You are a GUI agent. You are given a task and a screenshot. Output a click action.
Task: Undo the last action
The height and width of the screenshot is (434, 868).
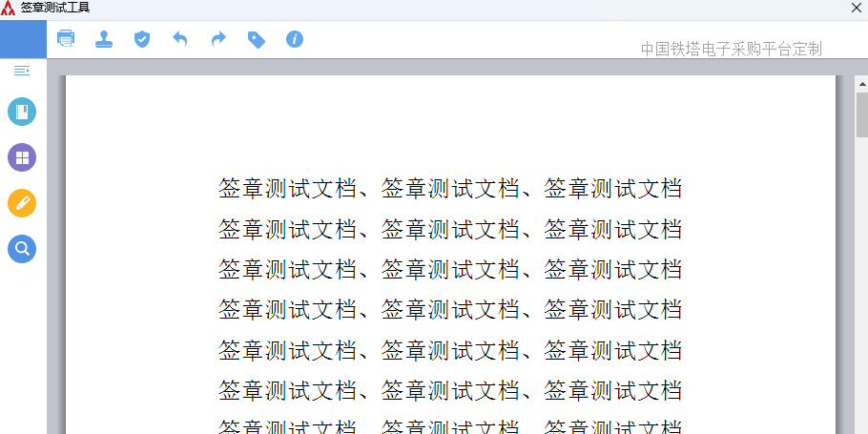pos(180,39)
